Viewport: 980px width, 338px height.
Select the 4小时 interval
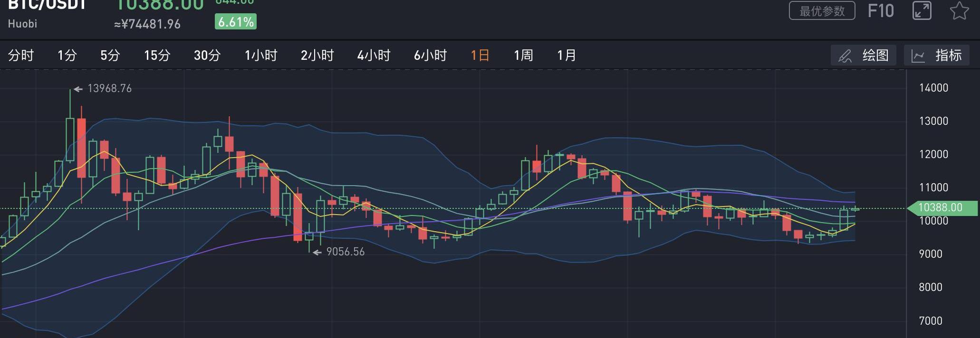(374, 56)
